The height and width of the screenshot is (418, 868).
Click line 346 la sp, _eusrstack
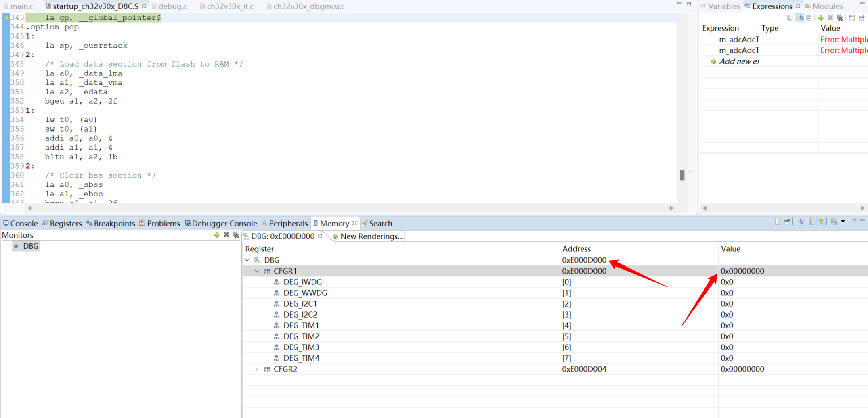click(x=86, y=46)
